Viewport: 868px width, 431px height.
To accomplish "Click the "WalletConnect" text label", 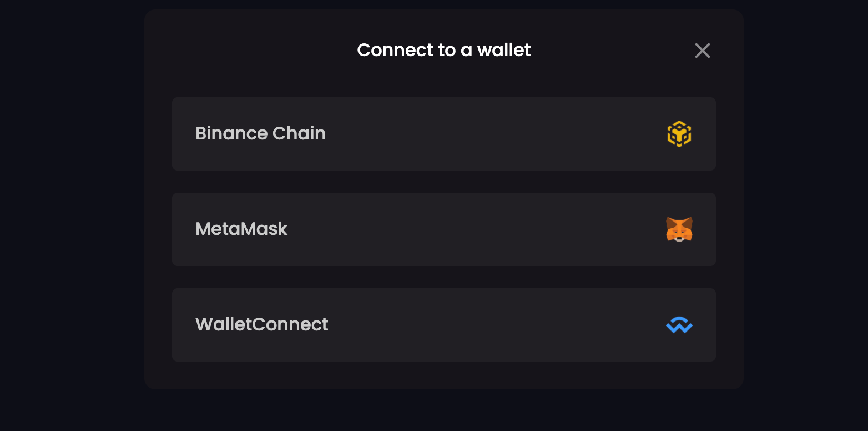I will [x=262, y=324].
